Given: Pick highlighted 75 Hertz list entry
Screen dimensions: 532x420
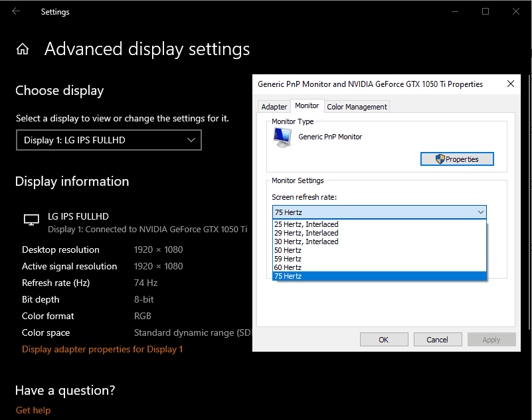Looking at the screenshot, I should 379,276.
